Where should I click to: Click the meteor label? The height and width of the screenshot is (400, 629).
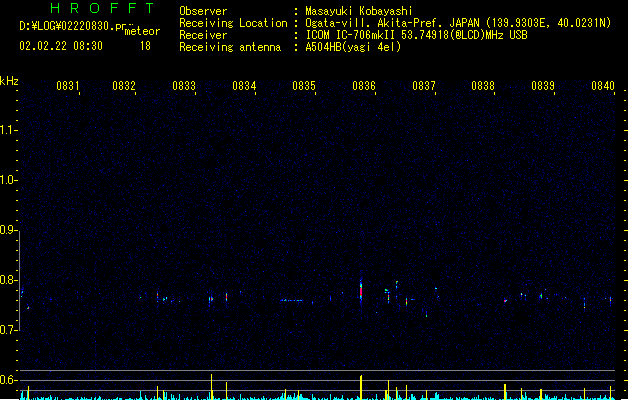point(142,31)
